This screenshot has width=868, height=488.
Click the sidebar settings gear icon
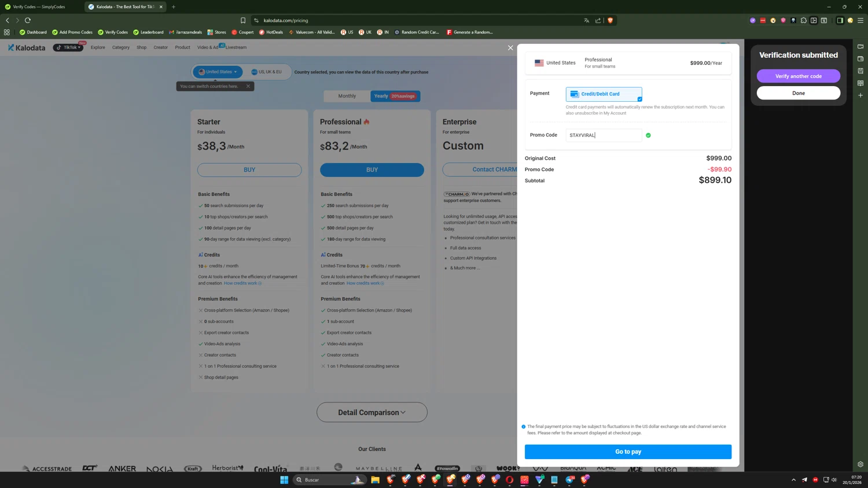(860, 464)
